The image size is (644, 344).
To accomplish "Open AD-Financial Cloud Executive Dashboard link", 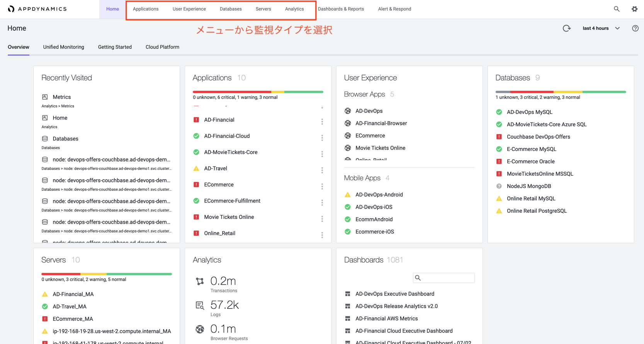I will pos(404,331).
